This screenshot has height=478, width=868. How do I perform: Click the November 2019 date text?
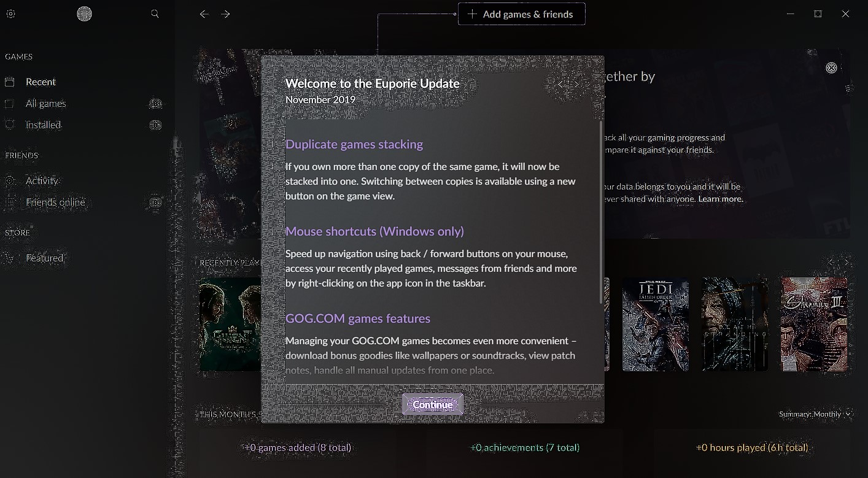(320, 99)
